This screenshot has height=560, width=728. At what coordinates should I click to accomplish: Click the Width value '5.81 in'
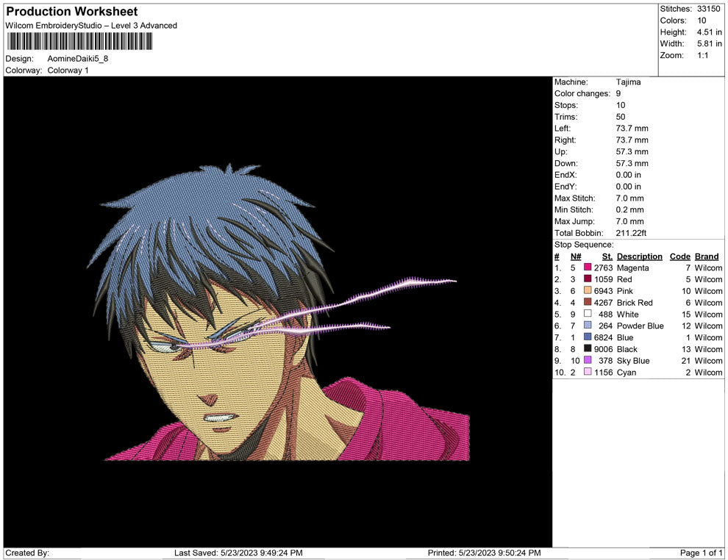709,43
